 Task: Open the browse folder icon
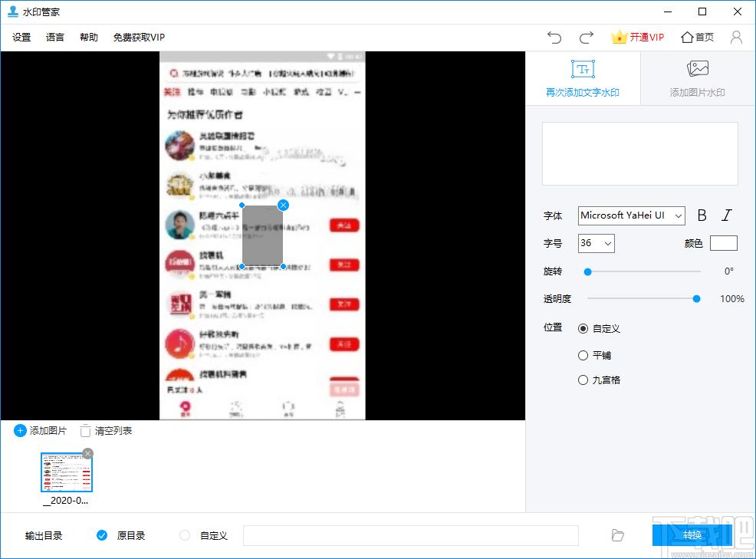(618, 535)
